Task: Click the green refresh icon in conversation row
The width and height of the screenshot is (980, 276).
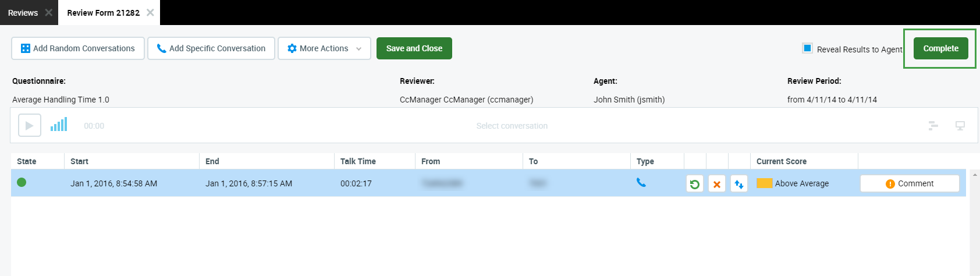Action: click(694, 184)
